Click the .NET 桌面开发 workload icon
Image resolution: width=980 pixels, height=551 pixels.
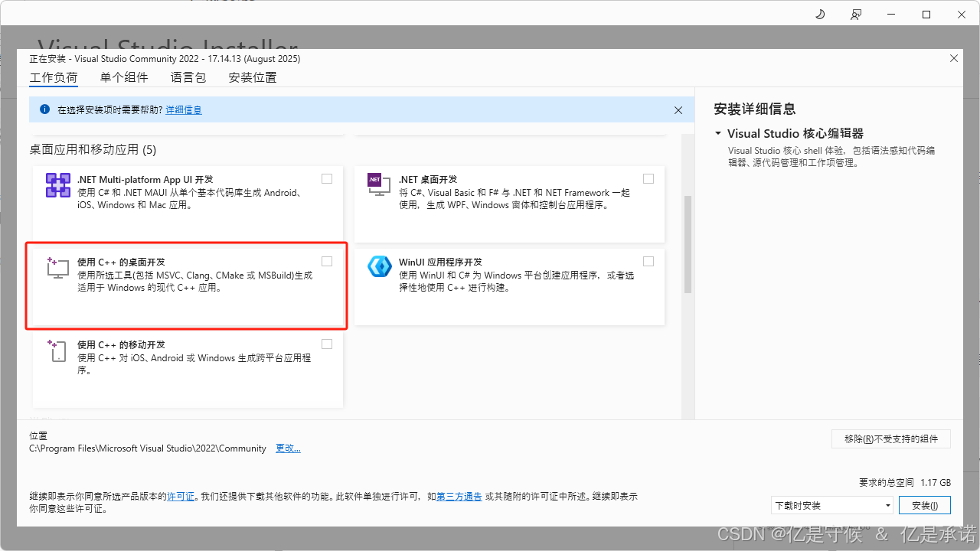coord(379,184)
